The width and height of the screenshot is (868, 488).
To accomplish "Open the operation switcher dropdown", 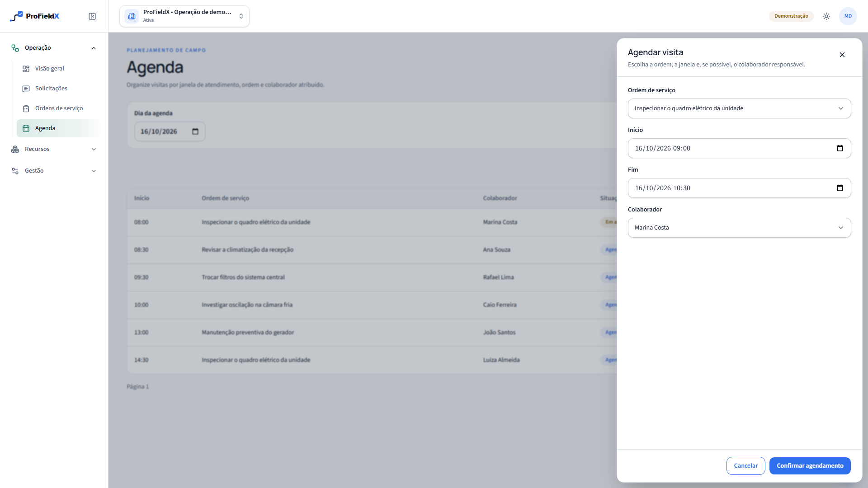I will [x=184, y=16].
